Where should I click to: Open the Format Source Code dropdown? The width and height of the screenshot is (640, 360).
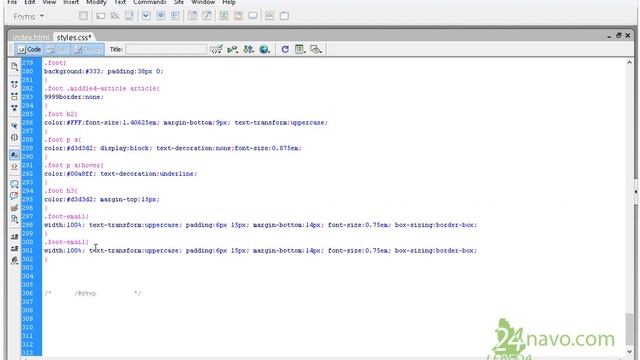click(14, 260)
